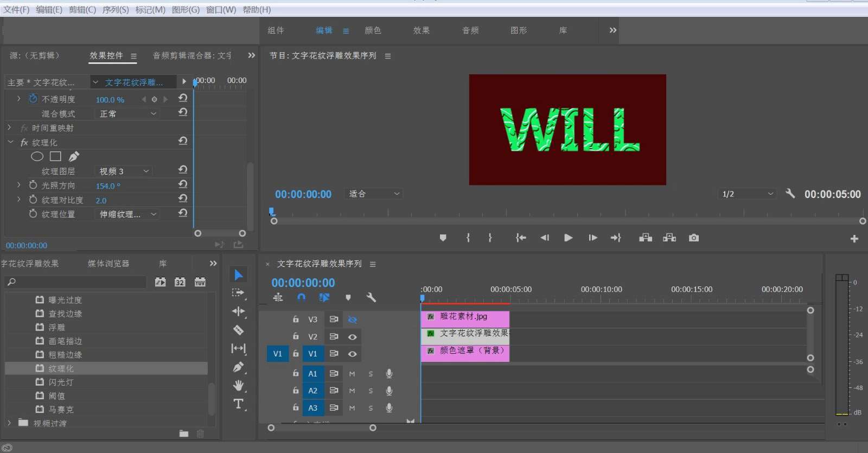Mute audio track A1

pos(352,374)
